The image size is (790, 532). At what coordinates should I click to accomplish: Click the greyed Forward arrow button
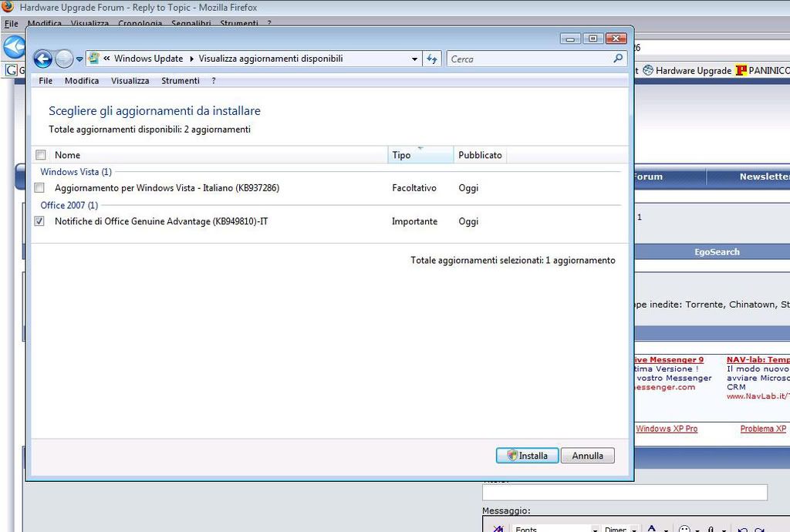pyautogui.click(x=64, y=59)
